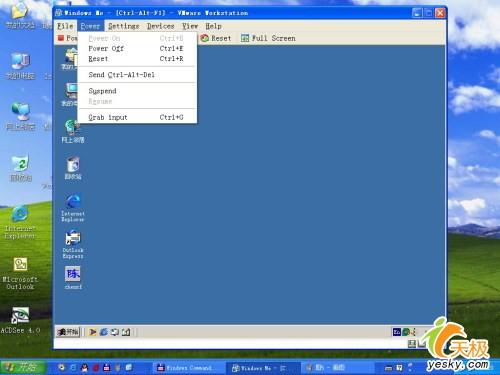Open the View menu

[x=190, y=26]
